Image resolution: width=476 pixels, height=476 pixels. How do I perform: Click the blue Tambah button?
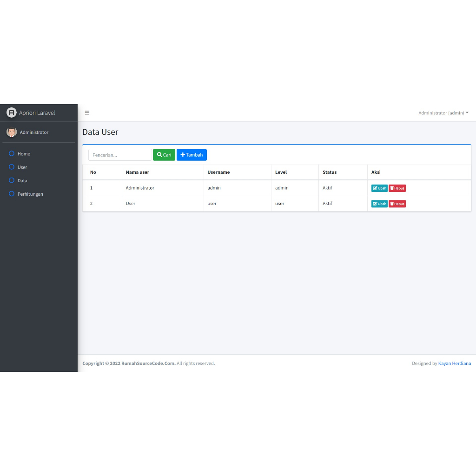192,155
